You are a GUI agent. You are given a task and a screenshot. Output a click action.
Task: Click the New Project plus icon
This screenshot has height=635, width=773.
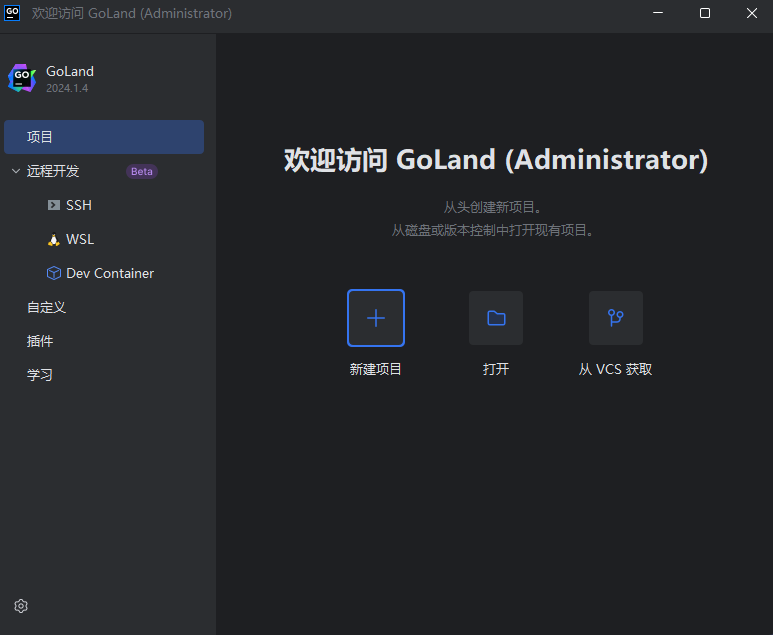[376, 318]
